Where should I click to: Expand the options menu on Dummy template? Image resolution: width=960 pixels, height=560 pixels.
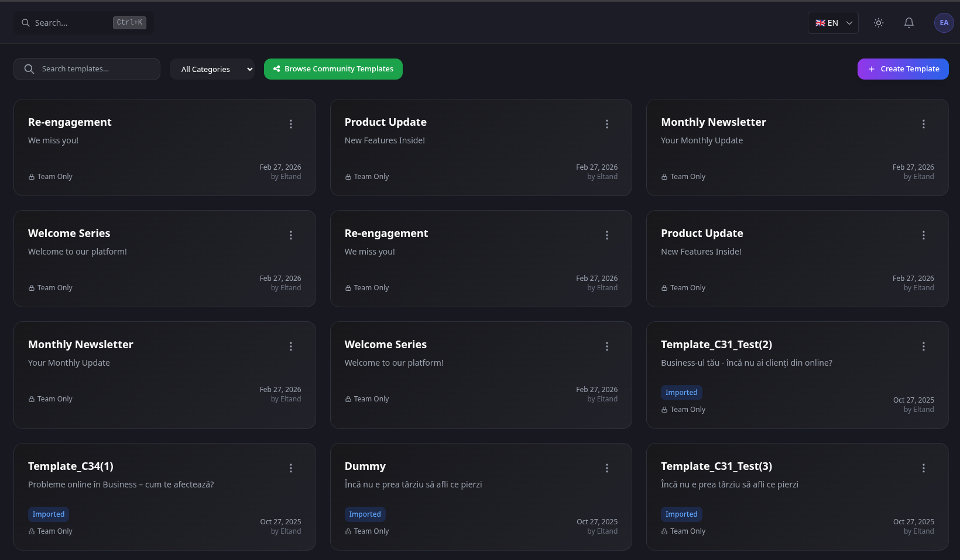click(x=607, y=468)
